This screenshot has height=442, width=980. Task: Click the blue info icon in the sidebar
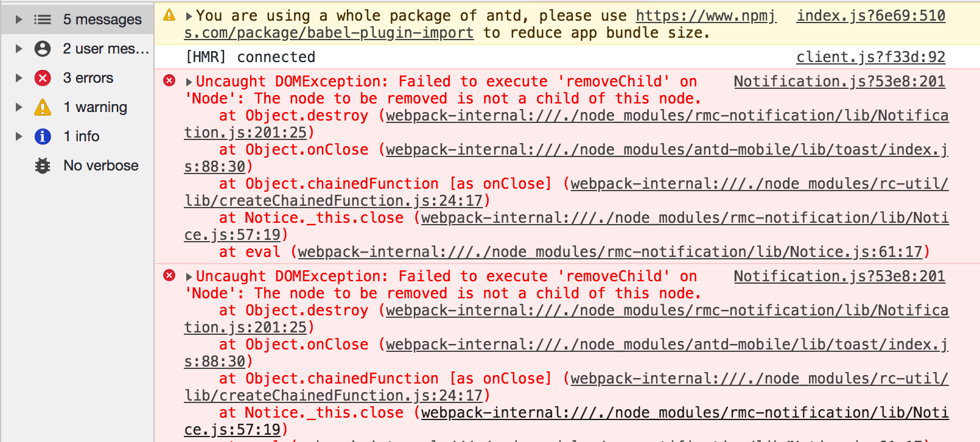coord(42,136)
